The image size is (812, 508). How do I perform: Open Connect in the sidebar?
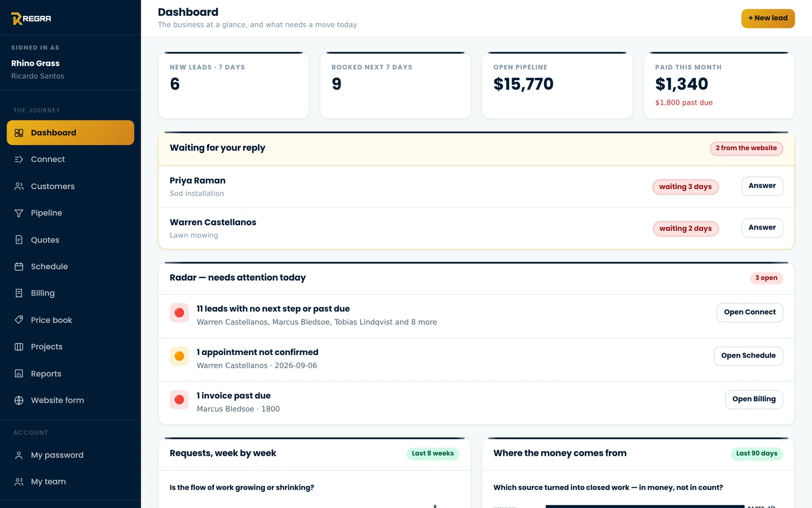tap(71, 160)
